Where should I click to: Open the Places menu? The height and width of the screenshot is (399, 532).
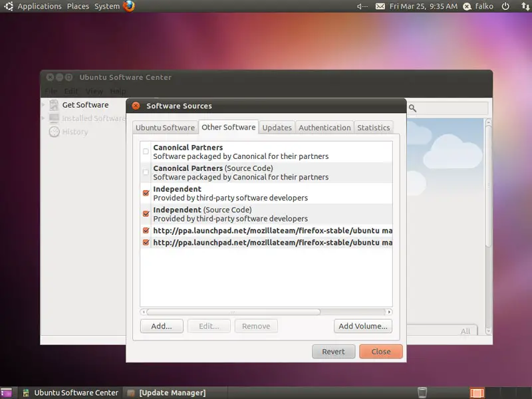78,6
